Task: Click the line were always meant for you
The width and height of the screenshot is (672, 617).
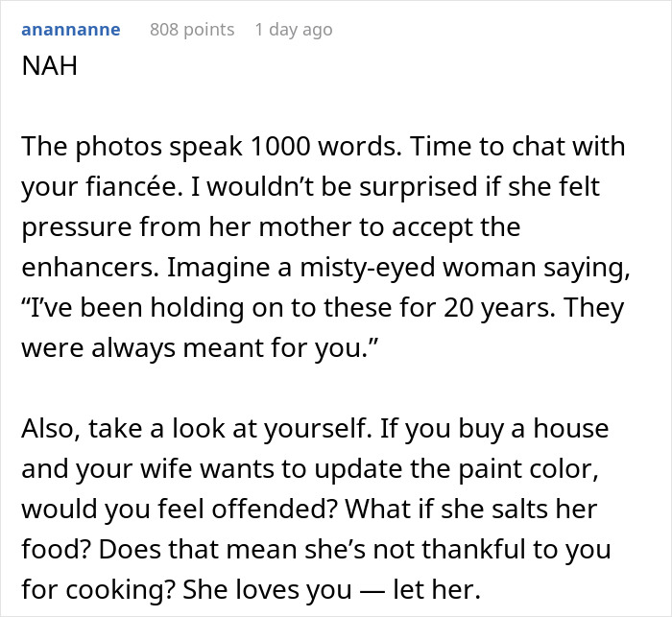Action: [x=200, y=348]
